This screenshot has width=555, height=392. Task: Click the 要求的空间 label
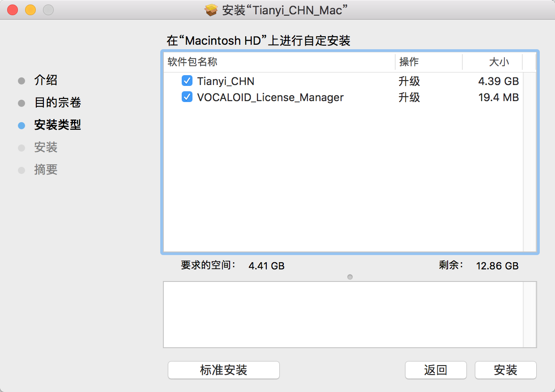208,265
